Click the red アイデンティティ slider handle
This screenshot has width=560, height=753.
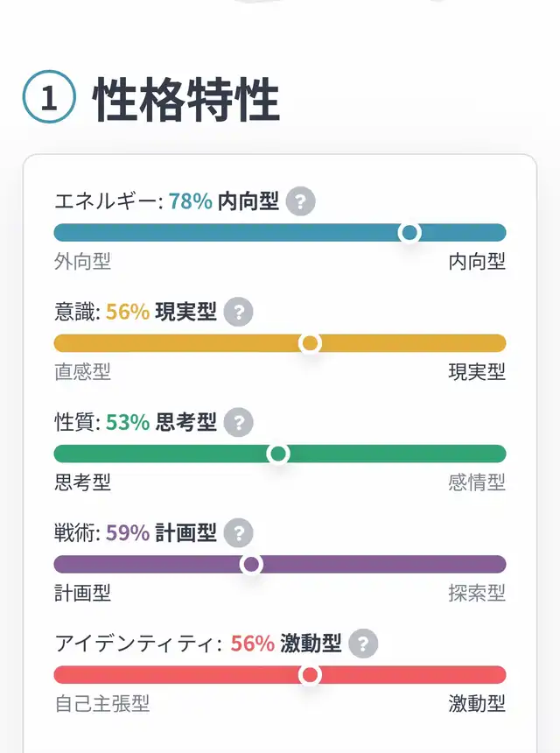point(310,675)
